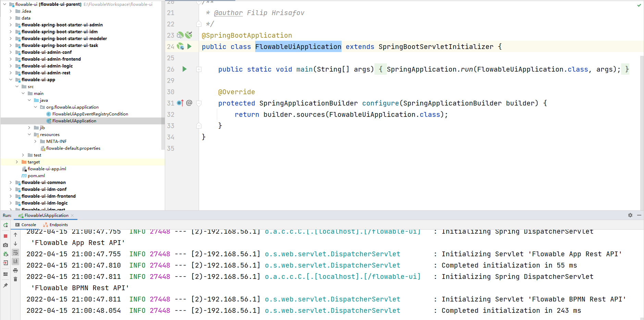Print the console output with the printer icon
644x320 pixels.
(x=15, y=270)
